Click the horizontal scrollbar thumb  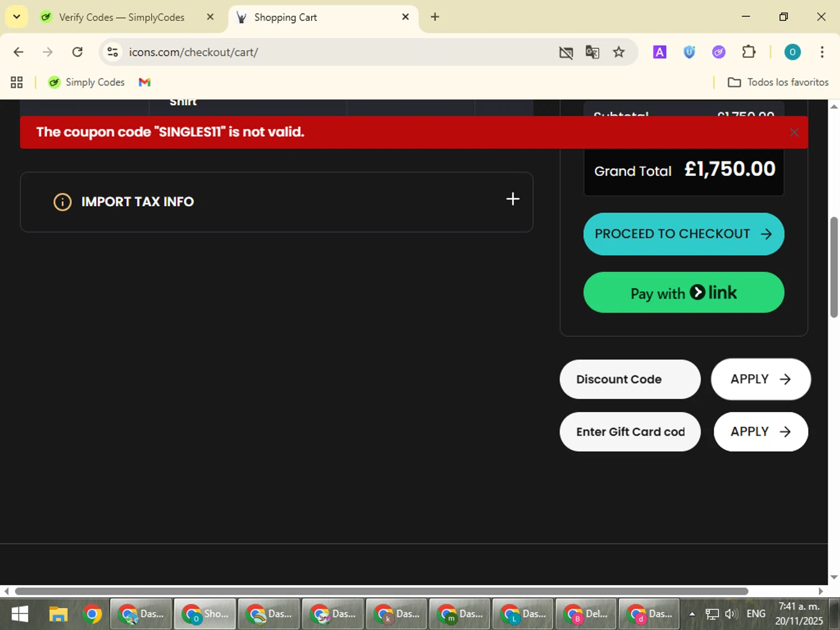point(381,591)
